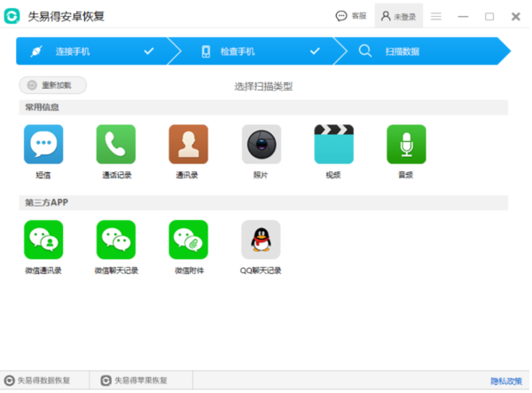Open the 微信聊天记录 WeChat chat history icon
This screenshot has width=532, height=393.
coord(116,240)
